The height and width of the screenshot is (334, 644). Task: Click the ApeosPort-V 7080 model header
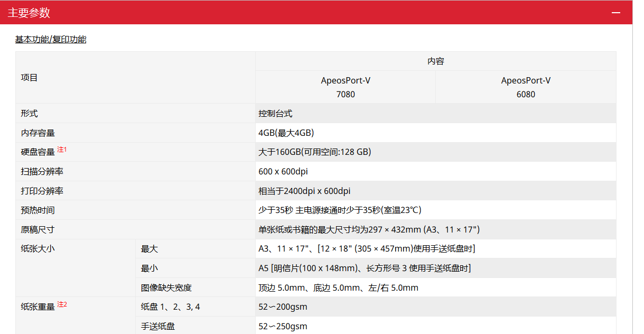pyautogui.click(x=346, y=87)
